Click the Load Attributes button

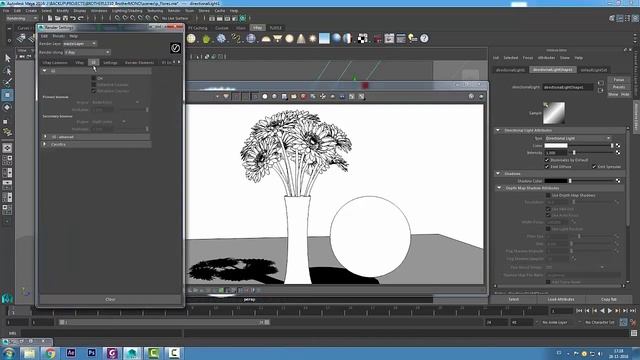pos(561,300)
